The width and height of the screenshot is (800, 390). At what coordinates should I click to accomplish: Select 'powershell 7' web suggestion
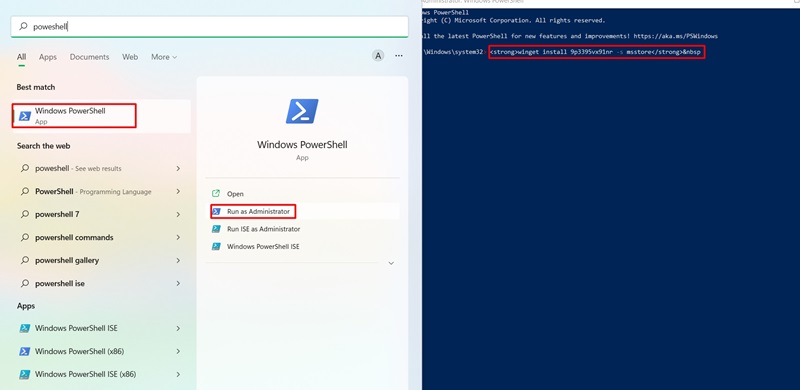click(101, 214)
